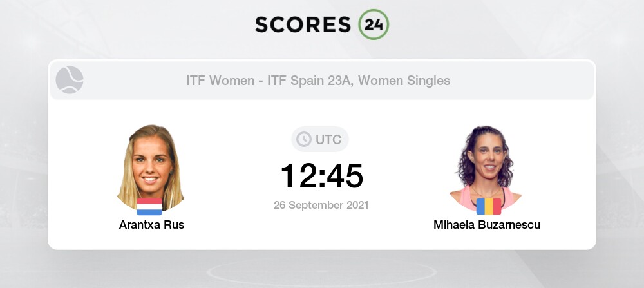Click the gray tournament header bar
This screenshot has width=644, height=288.
(321, 81)
